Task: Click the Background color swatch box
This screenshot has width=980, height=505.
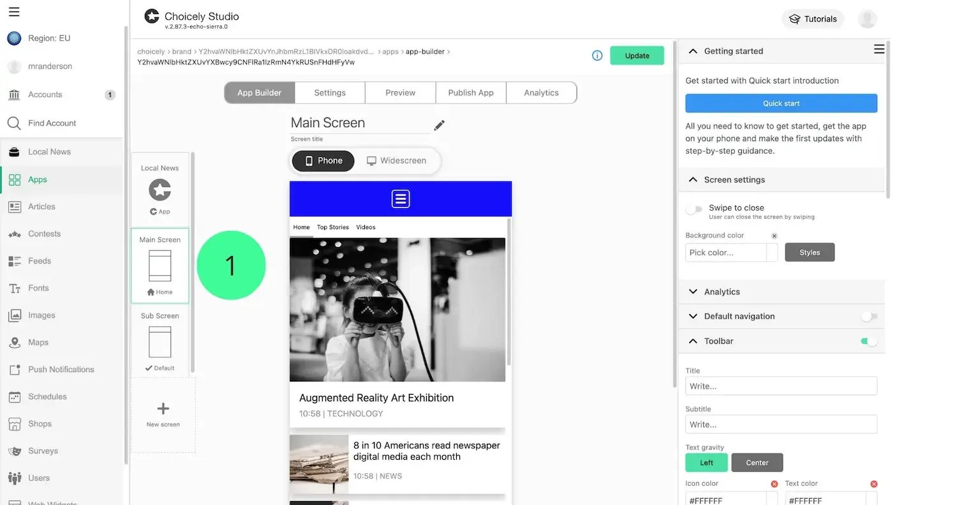Action: (772, 253)
